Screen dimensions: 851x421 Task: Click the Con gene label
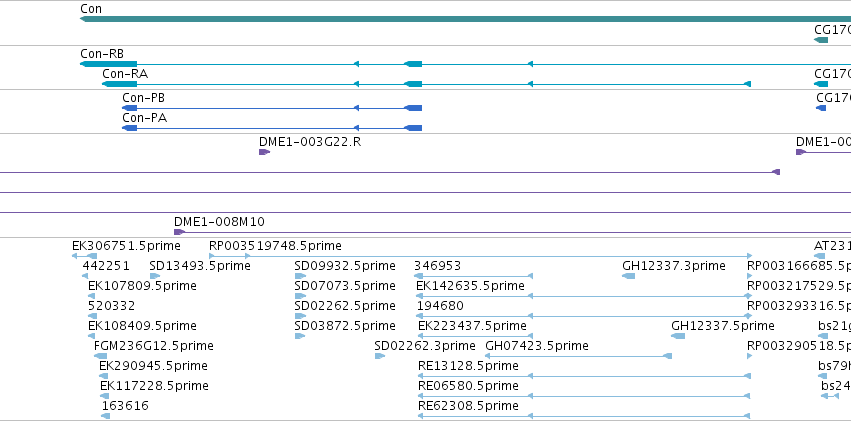(x=91, y=9)
